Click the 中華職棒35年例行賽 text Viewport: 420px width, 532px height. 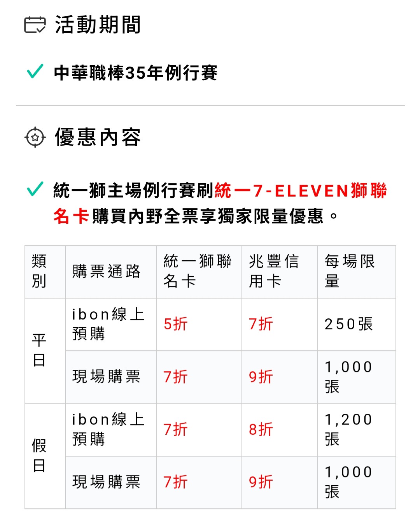pyautogui.click(x=136, y=73)
